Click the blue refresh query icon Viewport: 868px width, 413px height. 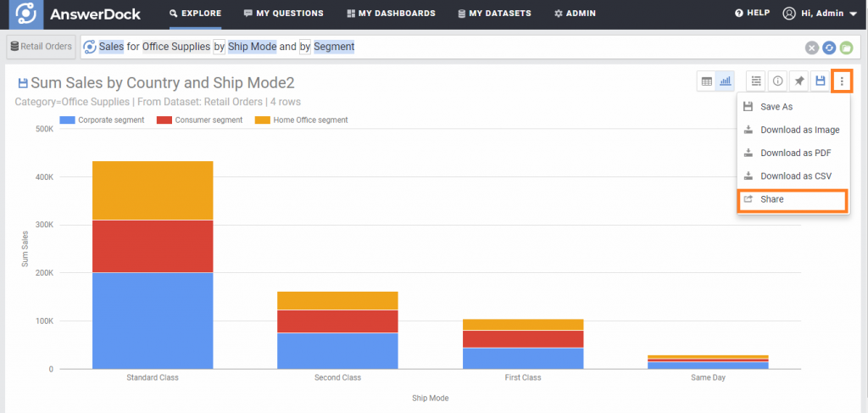click(x=829, y=47)
